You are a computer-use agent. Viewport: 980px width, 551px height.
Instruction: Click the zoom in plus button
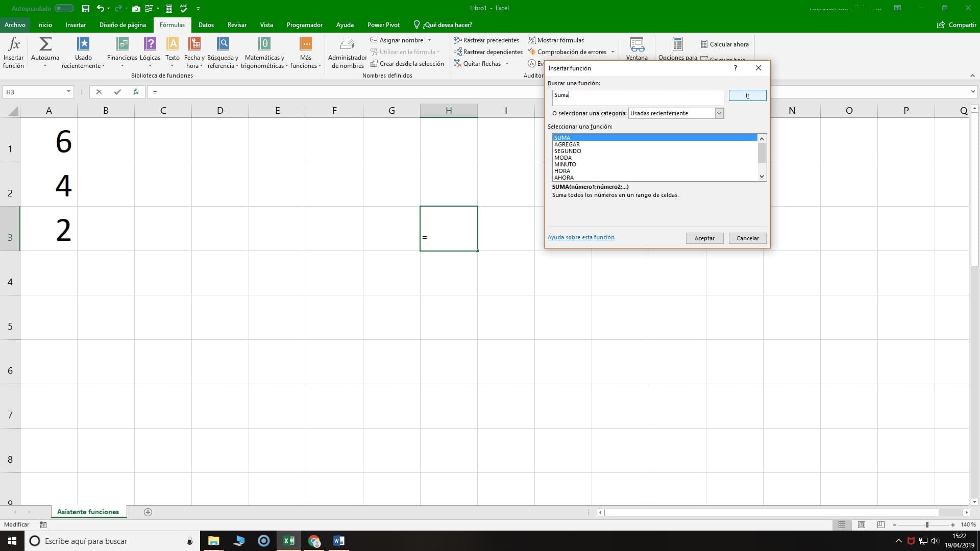coord(952,524)
